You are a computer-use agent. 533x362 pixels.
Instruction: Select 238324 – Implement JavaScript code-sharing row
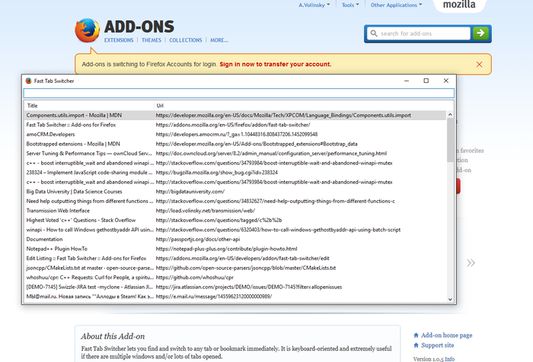(x=235, y=172)
